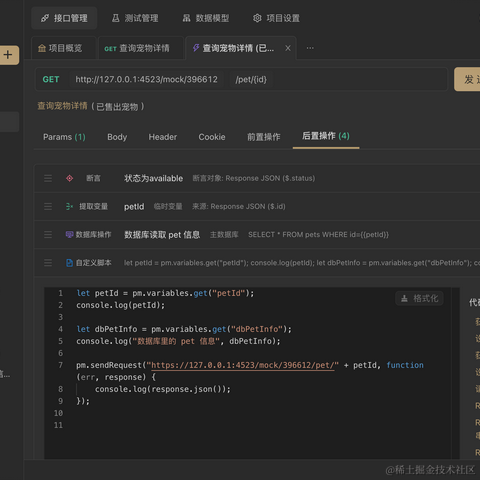Viewport: 480px width, 480px height.
Task: Click the base URL field http://127.0.0.1:4523/mock/396612
Action: pyautogui.click(x=146, y=79)
